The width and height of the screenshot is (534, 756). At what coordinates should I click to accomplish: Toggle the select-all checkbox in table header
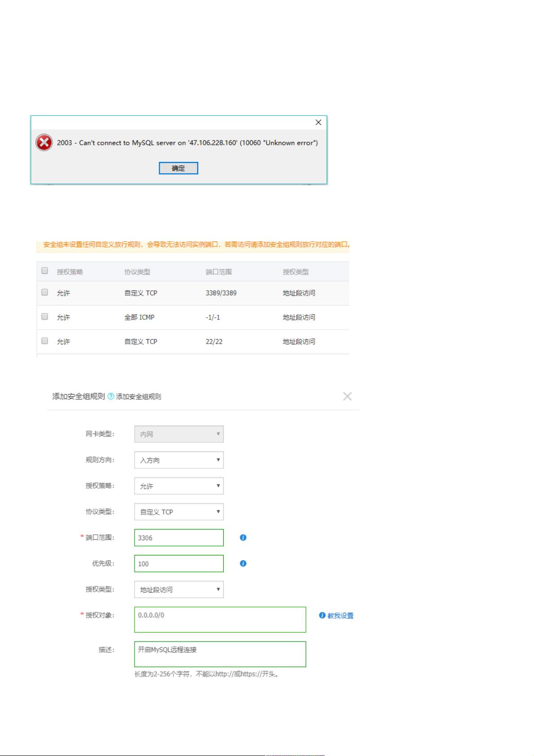click(45, 271)
